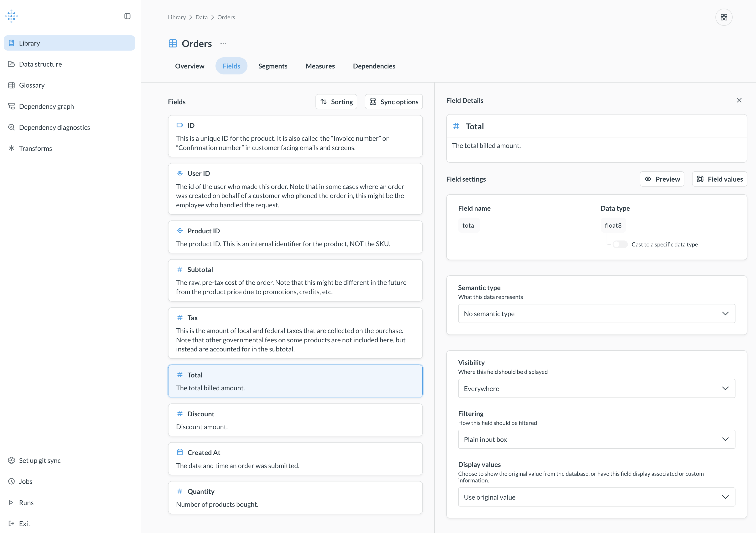Open Data structure from sidebar
This screenshot has height=533, width=756.
tap(40, 64)
